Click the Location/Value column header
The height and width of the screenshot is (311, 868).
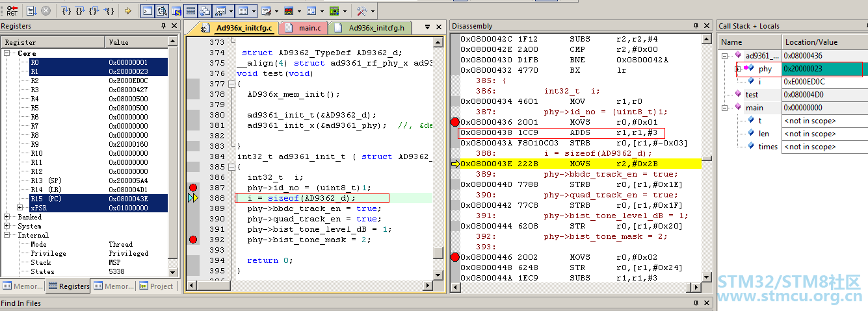point(824,42)
